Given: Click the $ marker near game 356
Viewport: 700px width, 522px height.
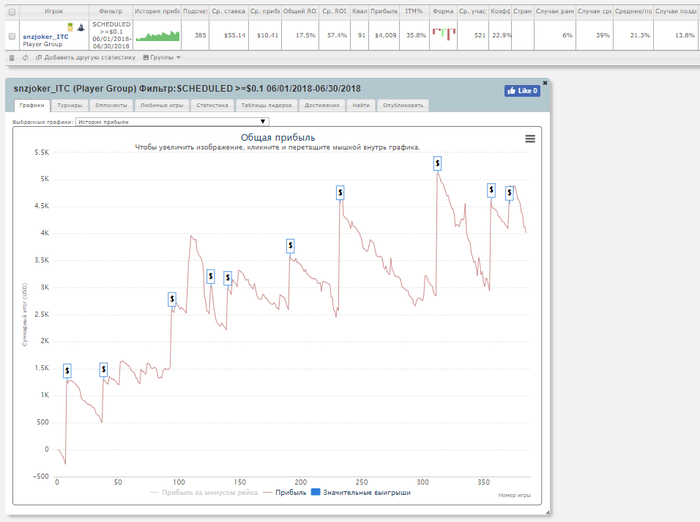Looking at the screenshot, I should click(491, 191).
